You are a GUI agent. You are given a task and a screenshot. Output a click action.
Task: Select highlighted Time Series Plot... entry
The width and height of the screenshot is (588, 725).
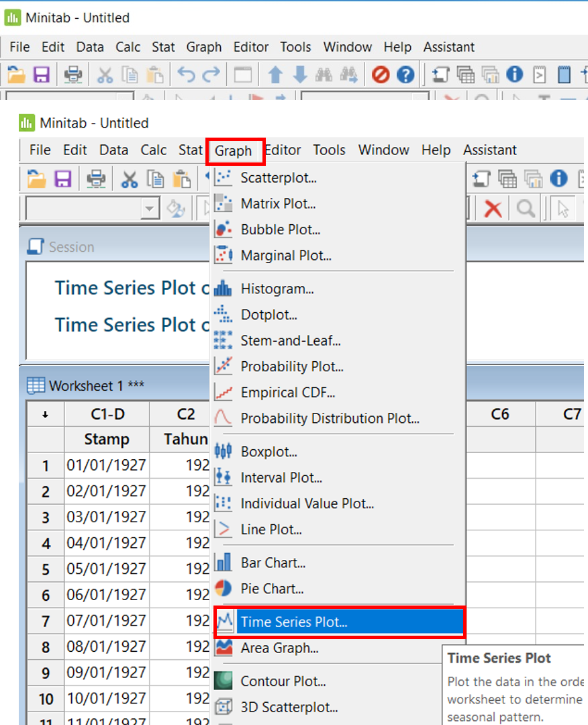click(x=339, y=622)
